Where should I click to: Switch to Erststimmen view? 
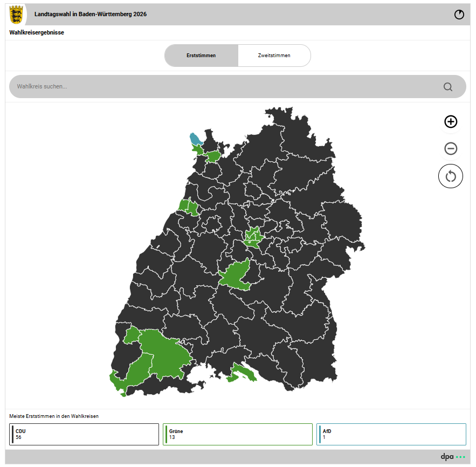tap(201, 56)
